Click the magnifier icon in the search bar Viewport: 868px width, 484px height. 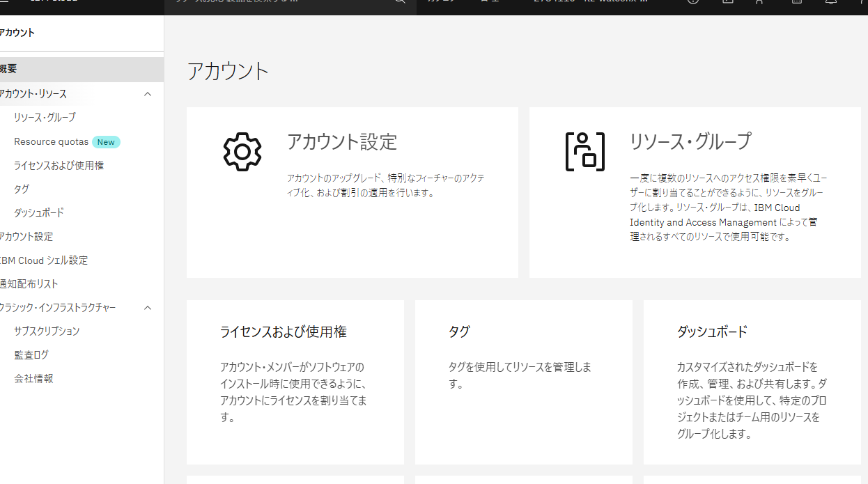400,2
